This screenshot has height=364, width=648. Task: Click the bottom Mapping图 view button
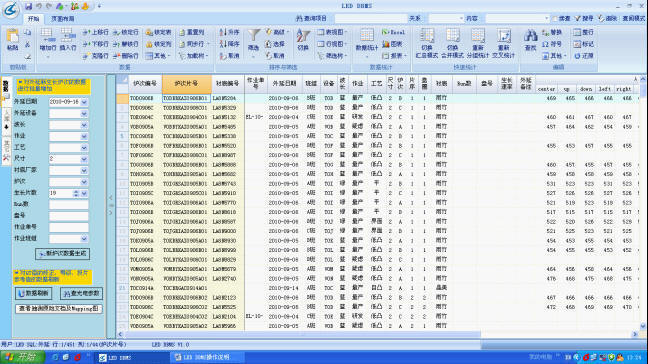[x=59, y=309]
